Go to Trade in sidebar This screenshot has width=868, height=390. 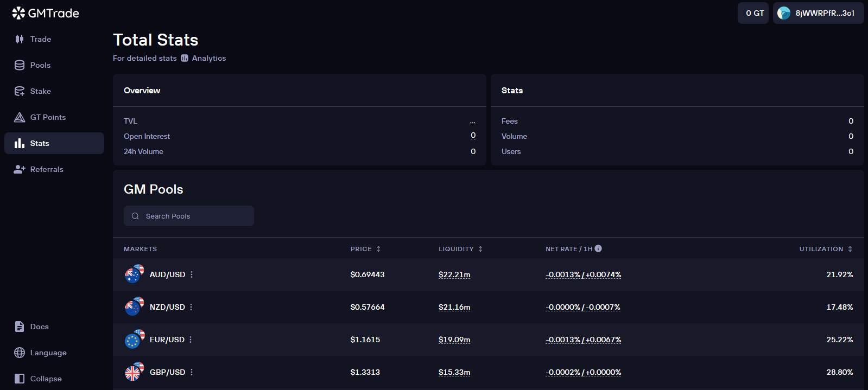[54, 39]
